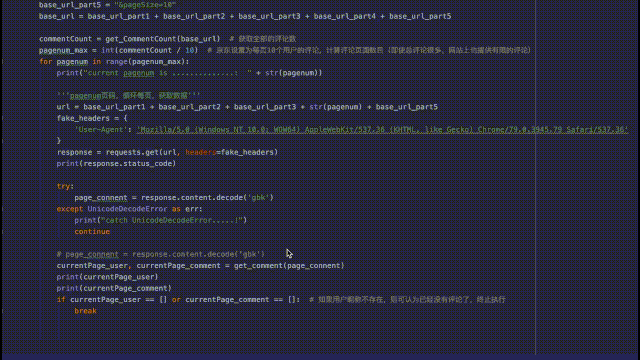
Task: Click the underlined Mozilla/5.0 User-Agent string
Action: pos(382,130)
